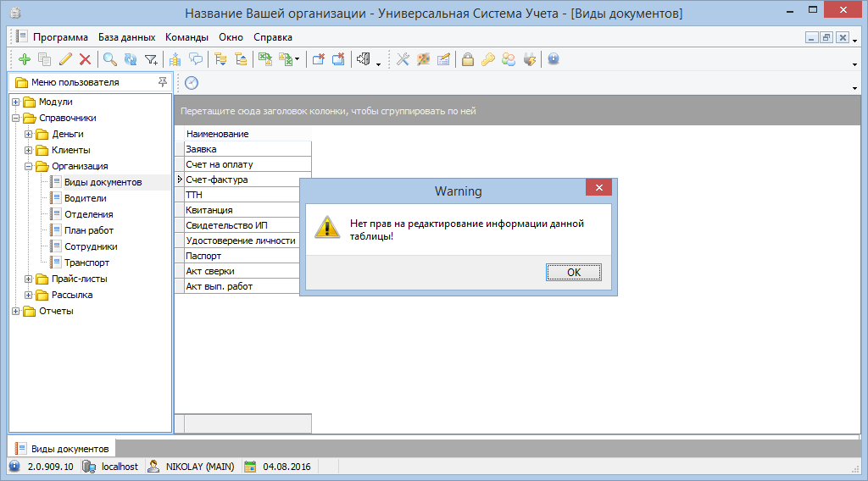This screenshot has width=868, height=481.
Task: Click the magnifier Search icon in toolbar
Action: point(110,59)
